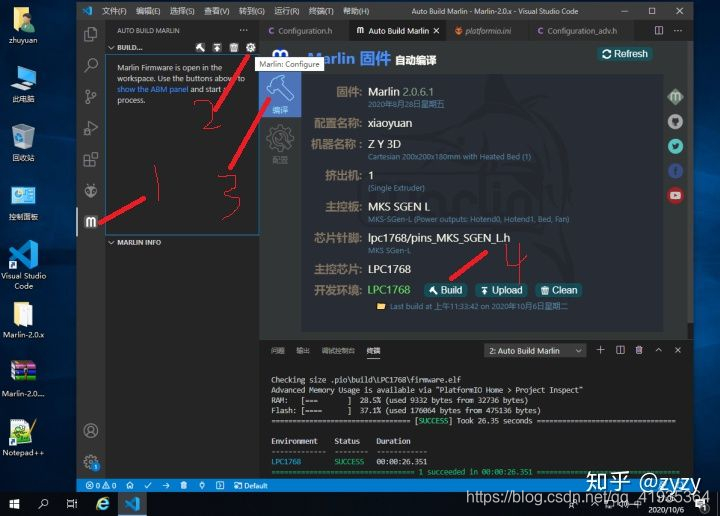Select the Notepad++ desktop shortcut
This screenshot has width=720, height=516.
click(23, 437)
